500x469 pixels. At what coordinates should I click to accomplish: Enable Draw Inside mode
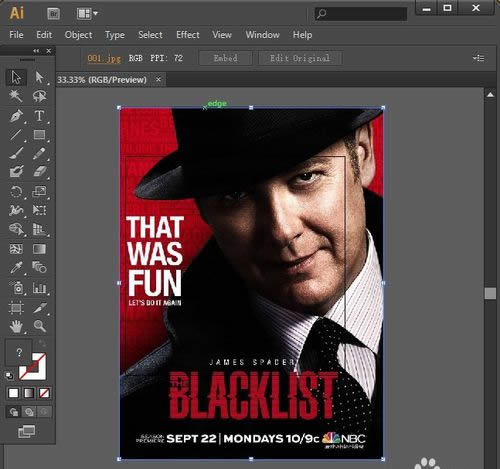(44, 412)
